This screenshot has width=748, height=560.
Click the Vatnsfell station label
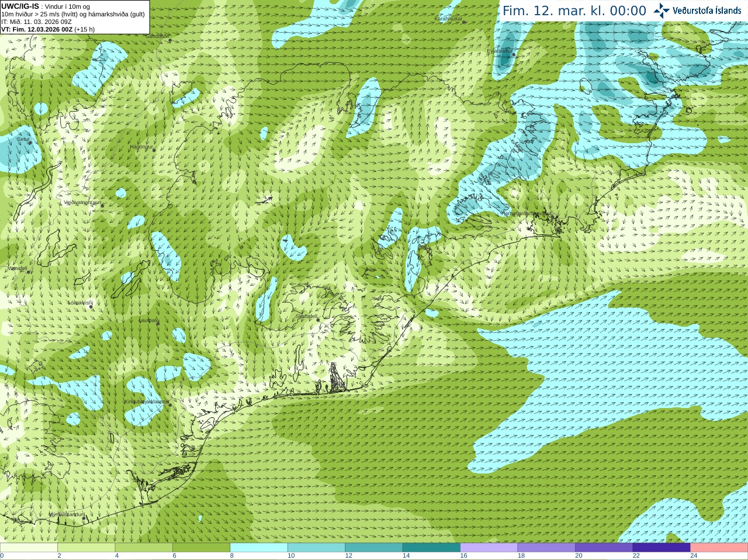coord(17,268)
